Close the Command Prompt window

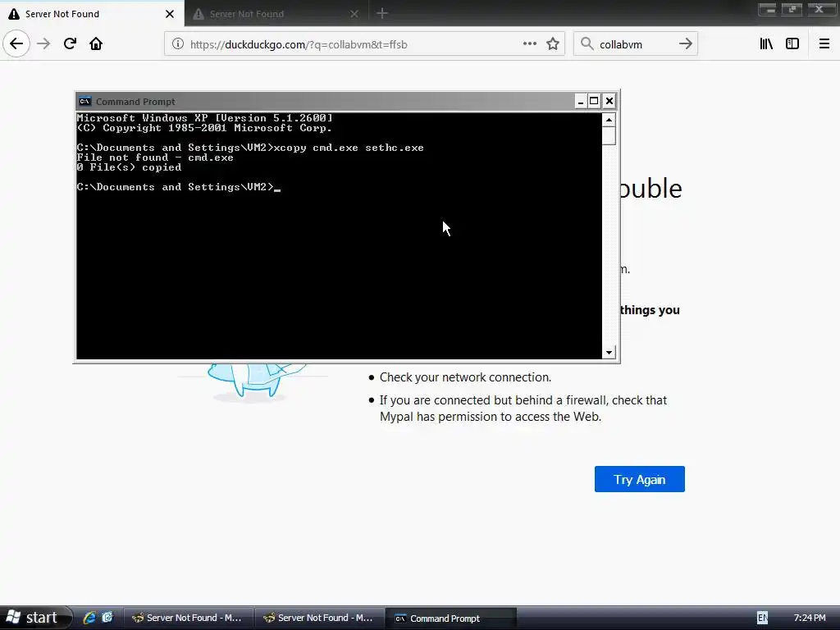click(609, 101)
